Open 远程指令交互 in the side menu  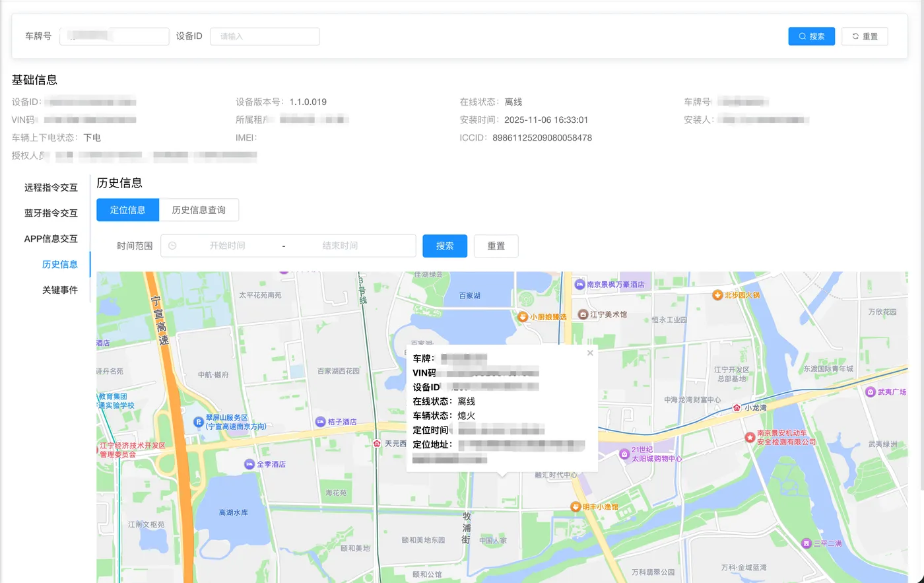[x=51, y=188]
